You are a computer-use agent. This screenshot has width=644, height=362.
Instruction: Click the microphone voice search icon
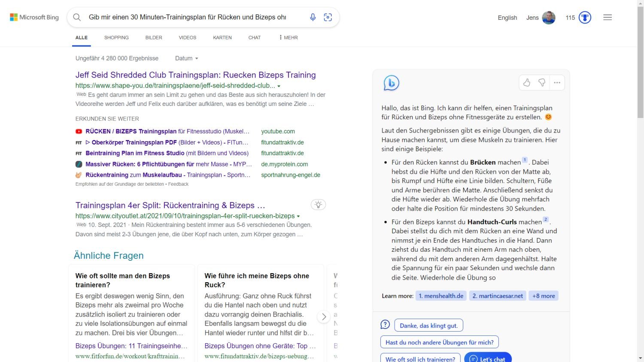[x=313, y=17]
